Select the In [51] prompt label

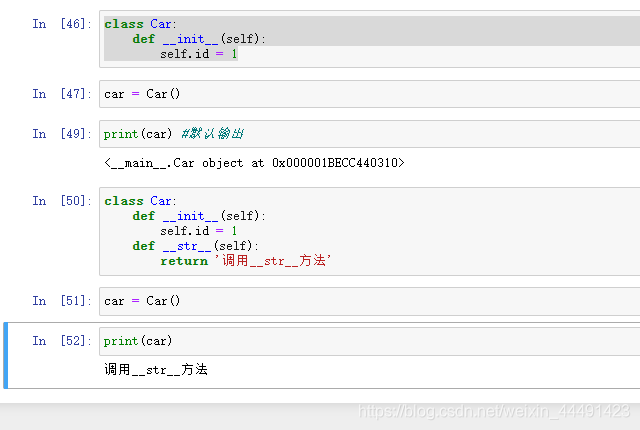62,301
